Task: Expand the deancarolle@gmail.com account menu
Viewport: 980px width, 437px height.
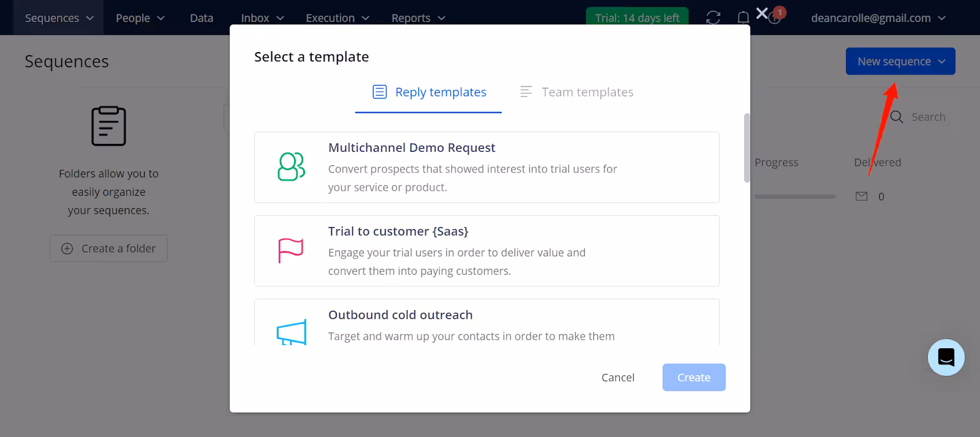Action: point(878,18)
